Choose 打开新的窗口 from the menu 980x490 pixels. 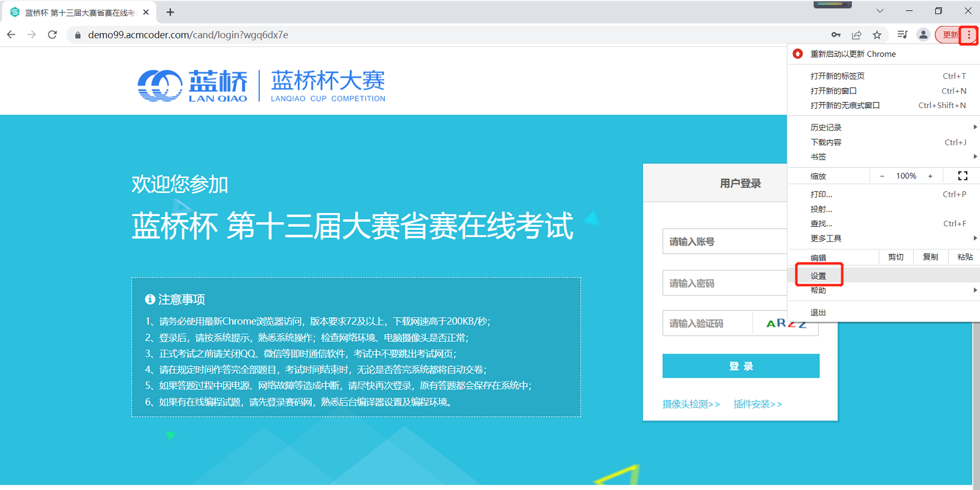point(884,91)
